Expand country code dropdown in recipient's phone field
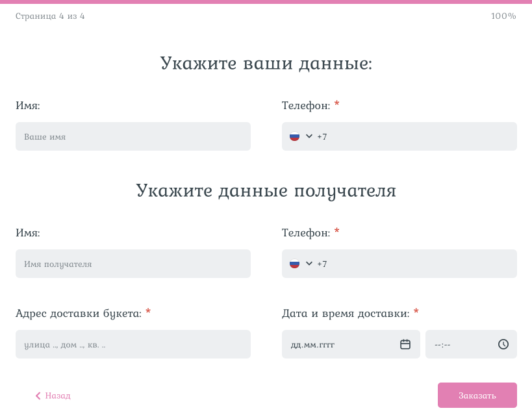This screenshot has height=415, width=532. tap(309, 264)
